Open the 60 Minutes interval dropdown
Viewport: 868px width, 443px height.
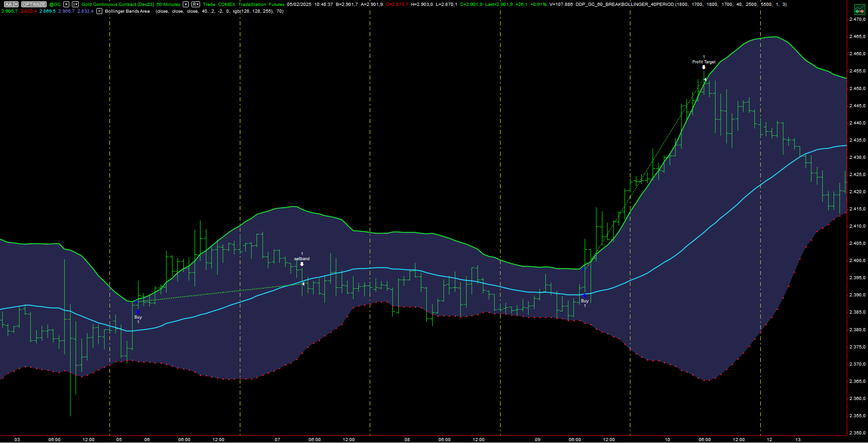coord(186,4)
